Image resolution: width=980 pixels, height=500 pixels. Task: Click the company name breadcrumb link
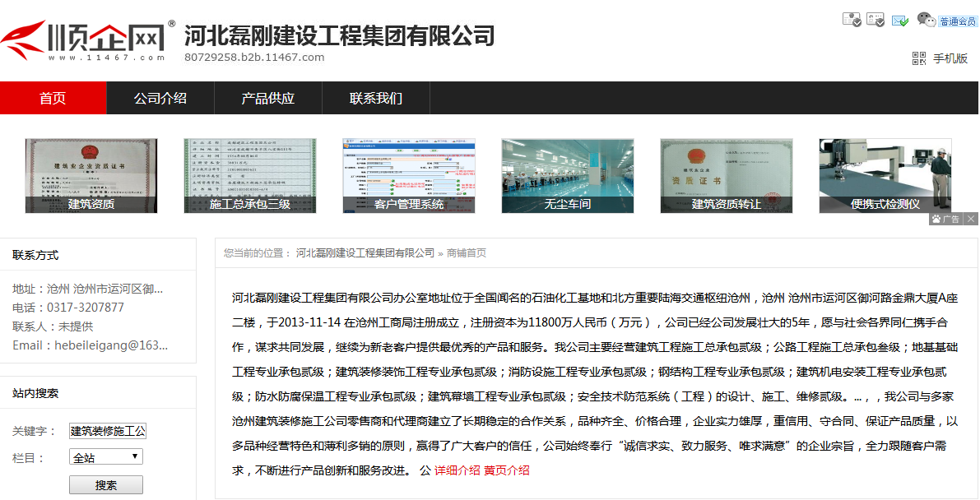click(365, 253)
